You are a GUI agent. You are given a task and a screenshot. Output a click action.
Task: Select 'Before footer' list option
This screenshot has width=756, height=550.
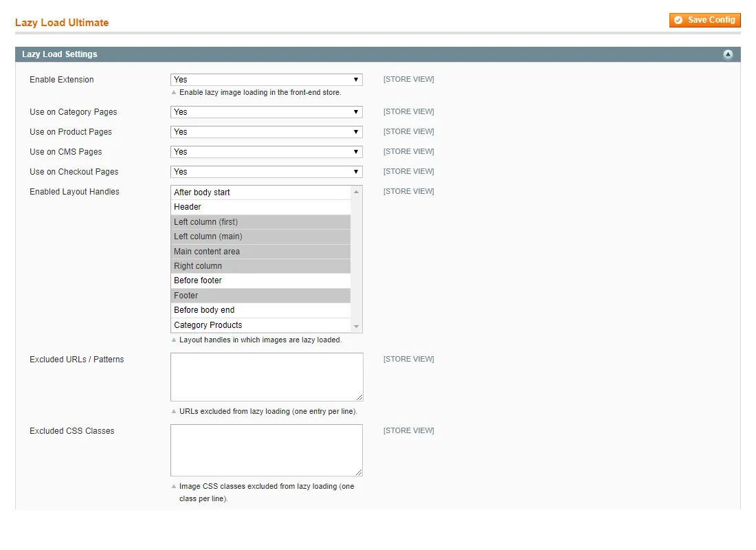pyautogui.click(x=260, y=280)
